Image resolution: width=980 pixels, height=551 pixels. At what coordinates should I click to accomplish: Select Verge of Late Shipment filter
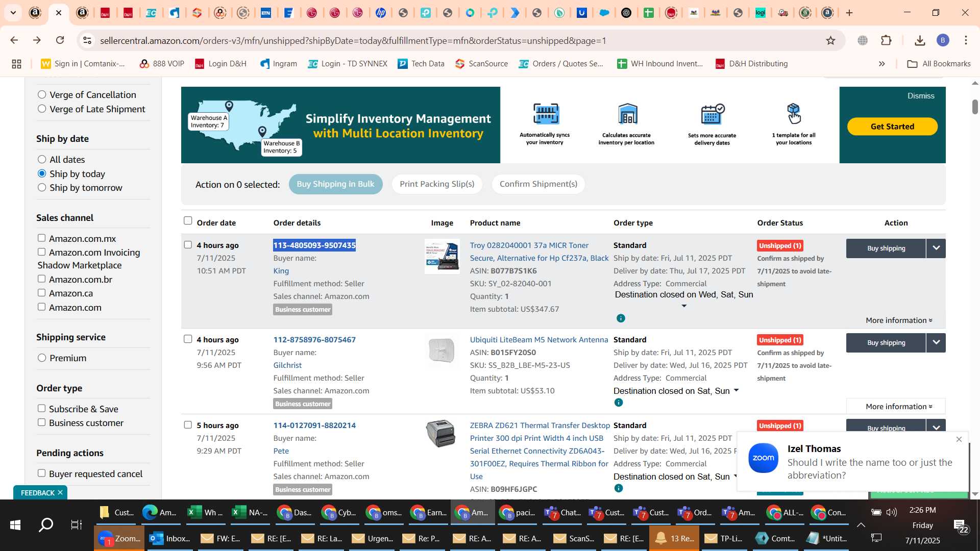coord(42,109)
